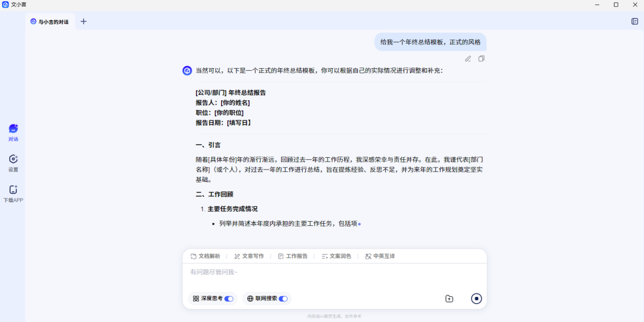The image size is (644, 322).
Task: Disable the 深度思考 deep thinking toggle
Action: [x=229, y=298]
